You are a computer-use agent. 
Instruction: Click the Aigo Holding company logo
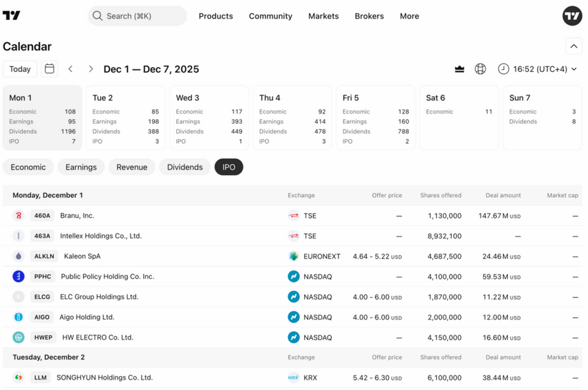(x=19, y=317)
